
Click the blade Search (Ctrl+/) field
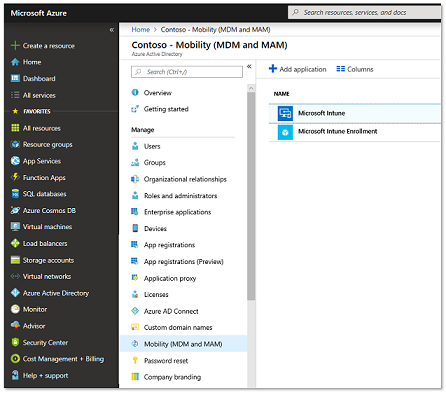187,72
